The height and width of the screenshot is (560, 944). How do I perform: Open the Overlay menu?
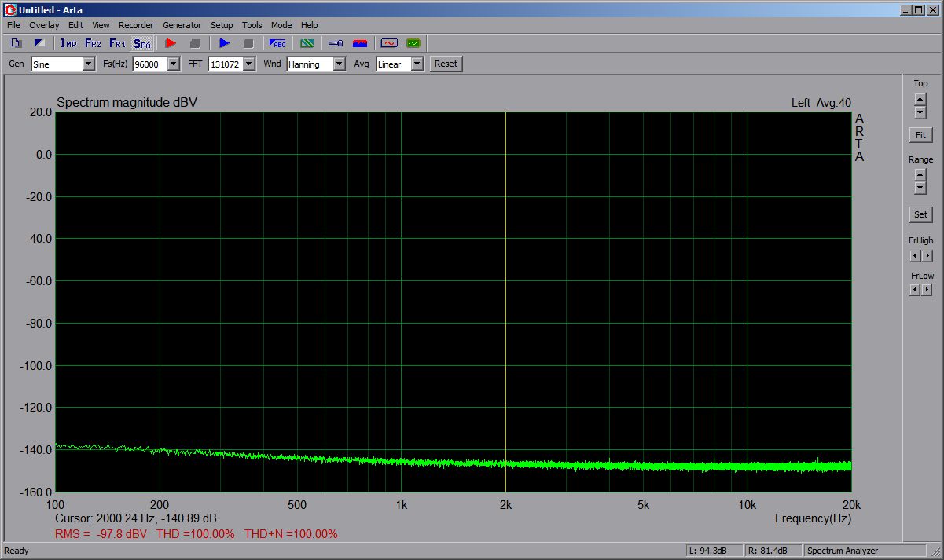click(44, 25)
